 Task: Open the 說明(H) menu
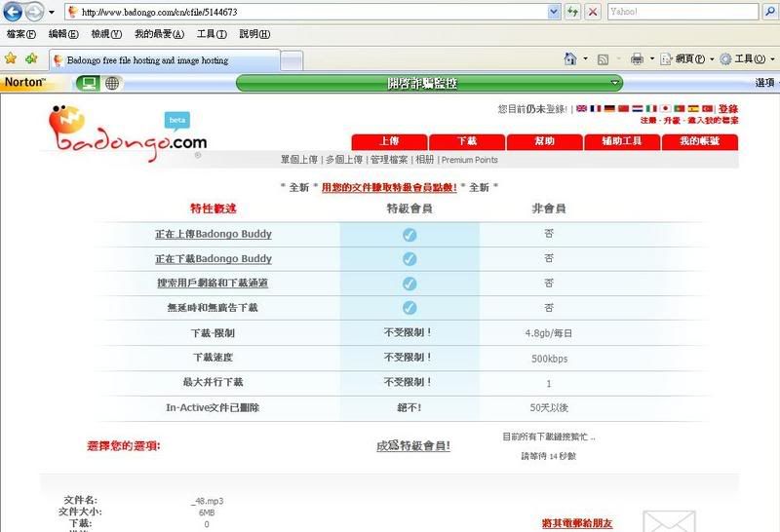click(x=254, y=34)
